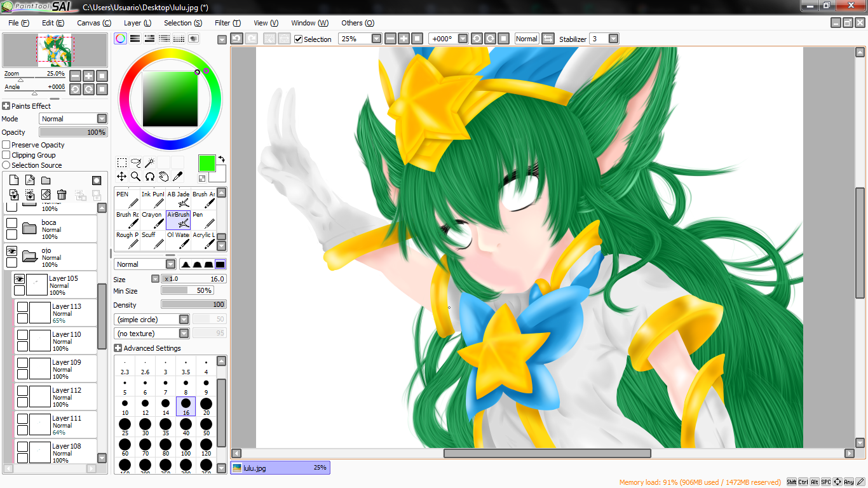Expand the Paints Effect section
Image resolution: width=868 pixels, height=488 pixels.
click(x=6, y=106)
